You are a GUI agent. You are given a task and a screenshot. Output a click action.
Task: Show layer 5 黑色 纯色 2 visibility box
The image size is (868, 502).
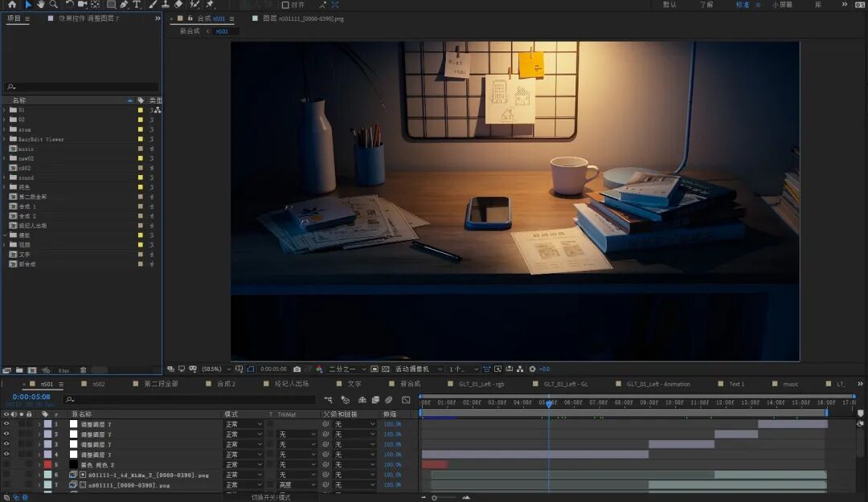coord(6,465)
